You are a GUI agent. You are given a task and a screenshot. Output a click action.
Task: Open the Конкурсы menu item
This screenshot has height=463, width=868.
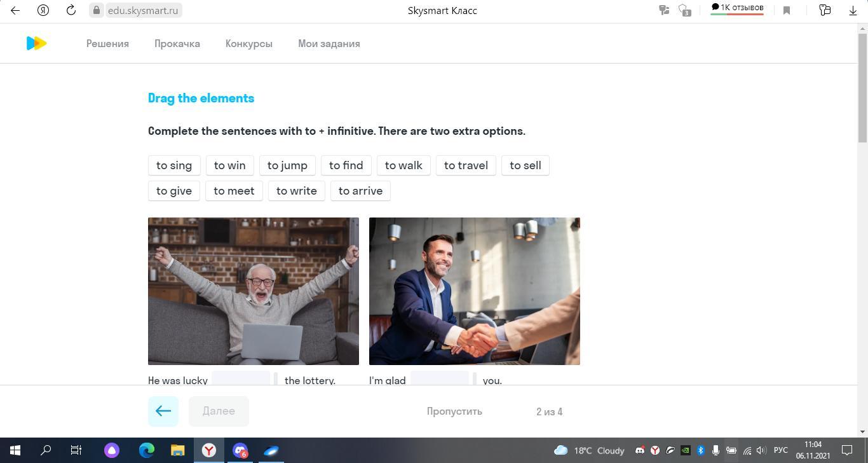click(x=249, y=44)
